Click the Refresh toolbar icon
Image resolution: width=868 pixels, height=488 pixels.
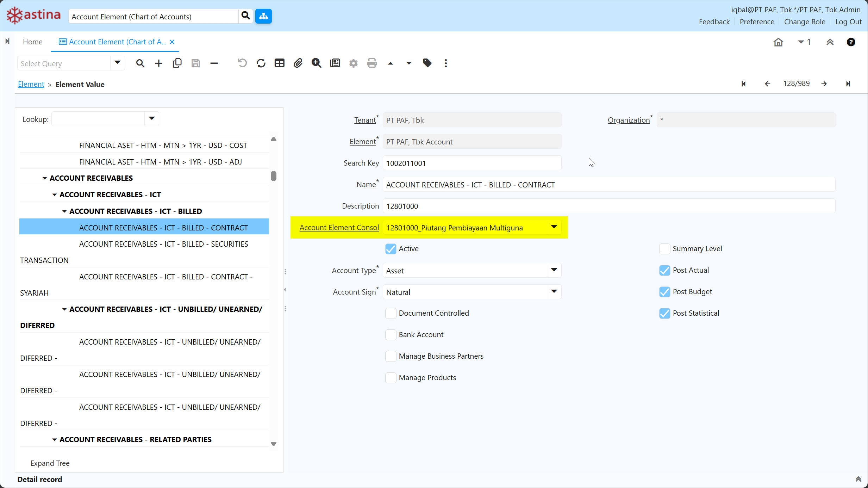(x=261, y=63)
